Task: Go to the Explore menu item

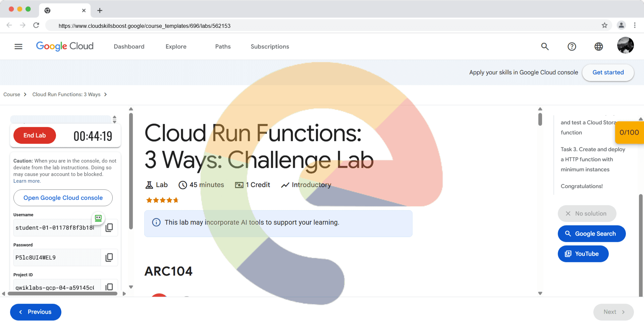Action: pos(176,47)
